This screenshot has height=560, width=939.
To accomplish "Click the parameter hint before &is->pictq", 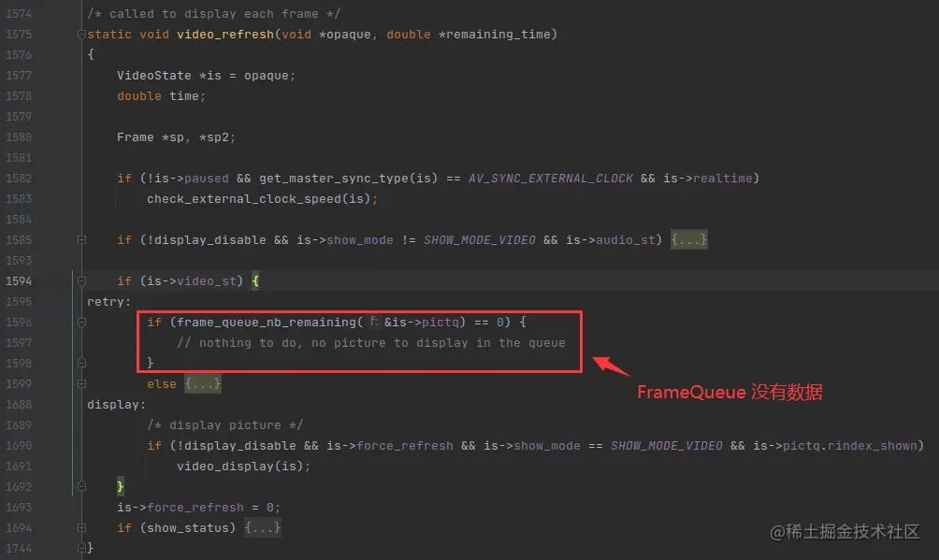I will click(374, 323).
